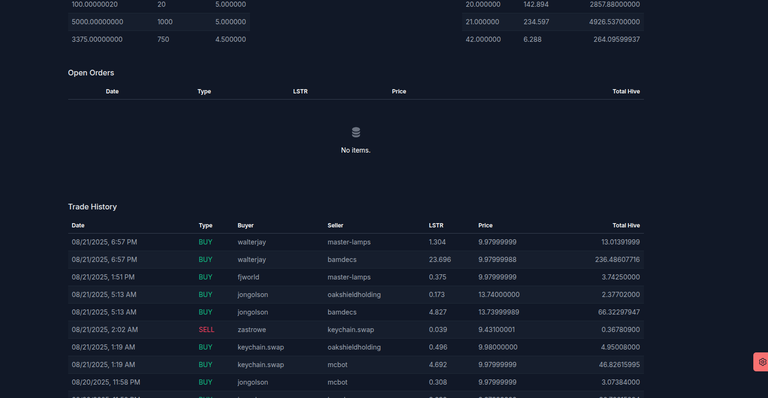Open buyer walterjay in first trade row
This screenshot has height=398, width=768.
point(252,242)
